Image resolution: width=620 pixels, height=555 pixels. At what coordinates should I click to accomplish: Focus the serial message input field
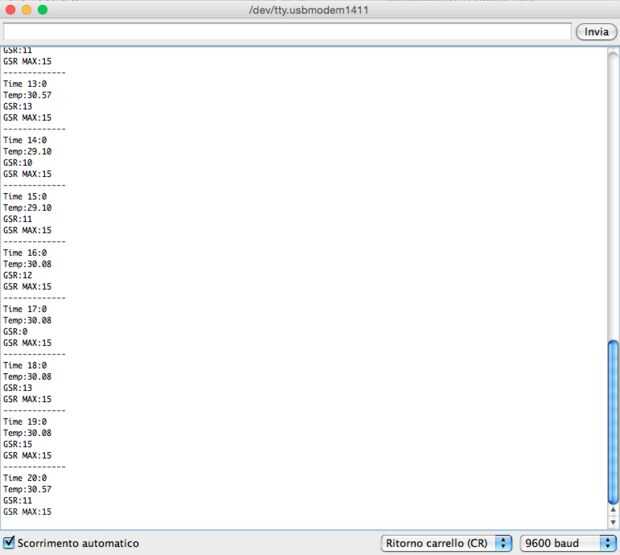pyautogui.click(x=287, y=32)
